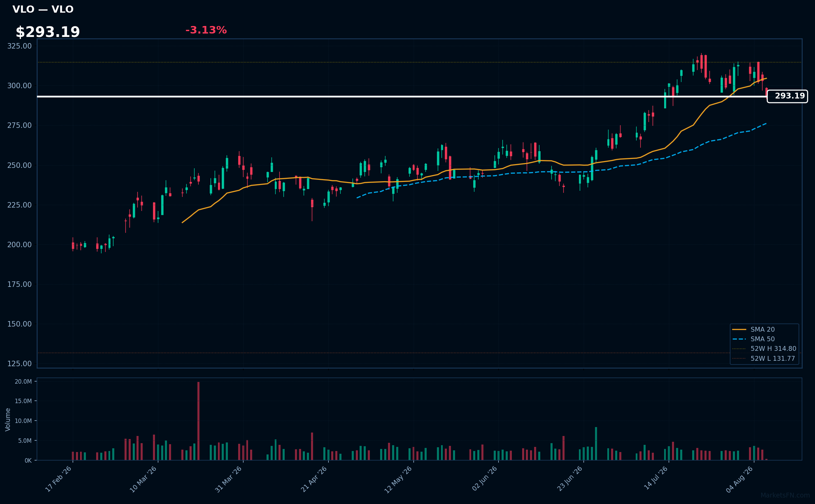Screen dimensions: 815x504
Task: Click the -3.13% change percentage
Action: click(206, 30)
